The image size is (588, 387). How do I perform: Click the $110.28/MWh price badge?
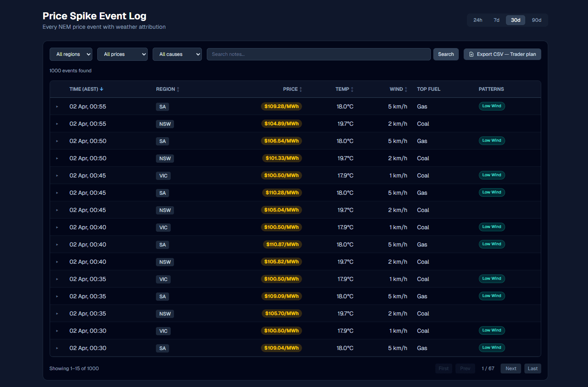click(x=282, y=193)
